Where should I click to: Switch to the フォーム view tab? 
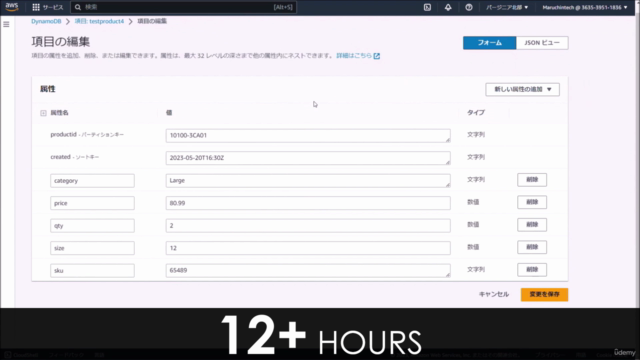click(x=489, y=42)
